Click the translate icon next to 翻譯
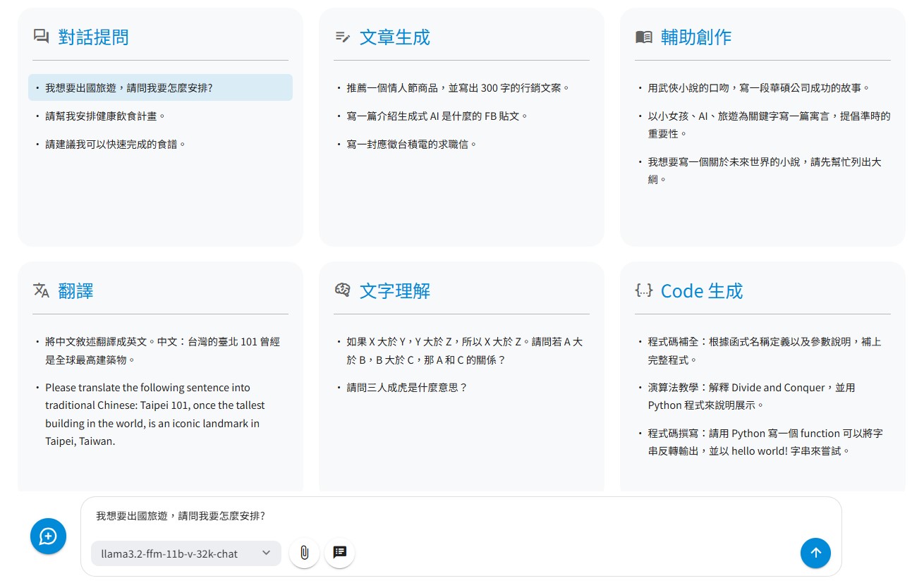The height and width of the screenshot is (583, 924). (x=42, y=290)
